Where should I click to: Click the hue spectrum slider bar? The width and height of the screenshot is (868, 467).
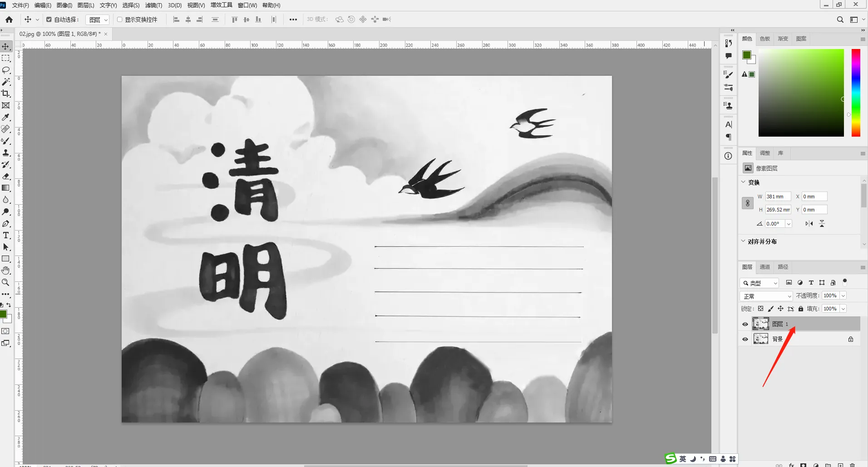click(x=856, y=93)
